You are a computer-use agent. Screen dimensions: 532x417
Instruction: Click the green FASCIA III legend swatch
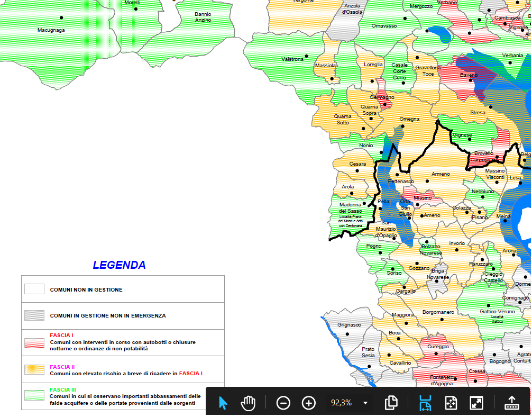34,395
